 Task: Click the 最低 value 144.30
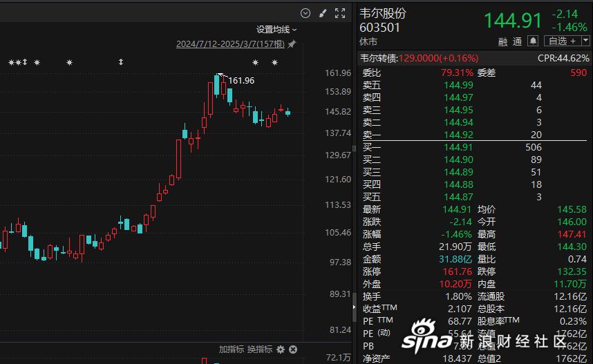pos(572,247)
